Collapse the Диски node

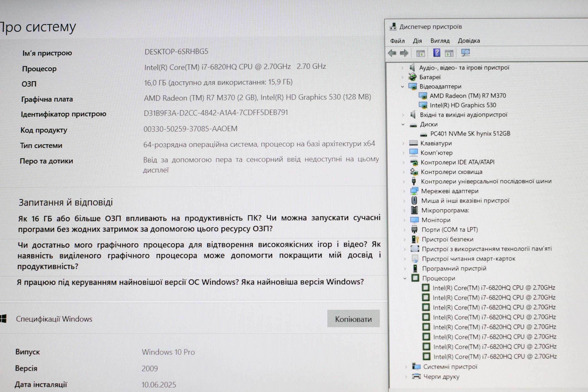click(403, 125)
